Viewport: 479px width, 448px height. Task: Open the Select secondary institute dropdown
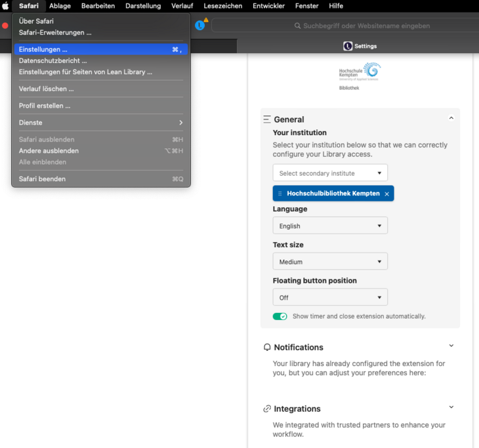pos(330,173)
